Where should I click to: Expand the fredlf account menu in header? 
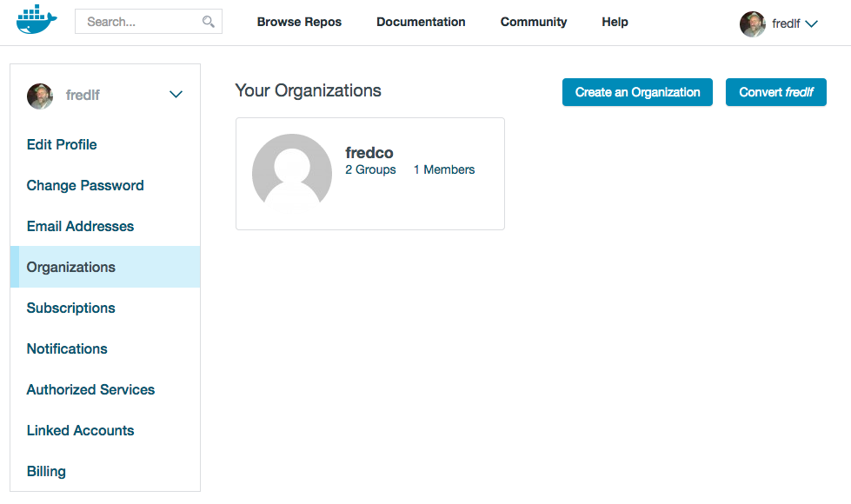tap(811, 23)
